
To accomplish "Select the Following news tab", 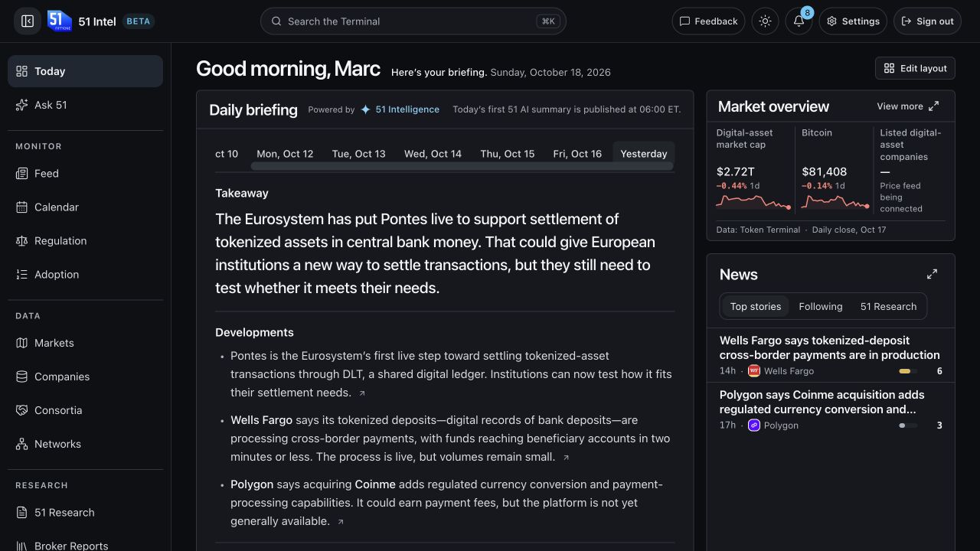I will pyautogui.click(x=820, y=306).
